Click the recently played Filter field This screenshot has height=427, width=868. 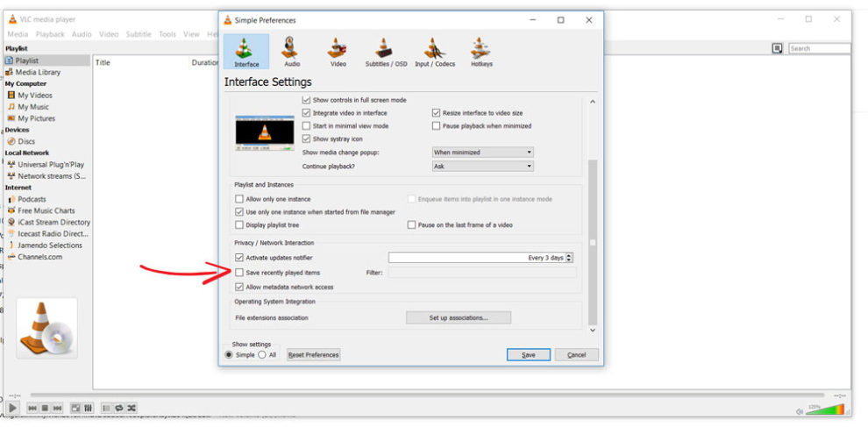pyautogui.click(x=482, y=273)
